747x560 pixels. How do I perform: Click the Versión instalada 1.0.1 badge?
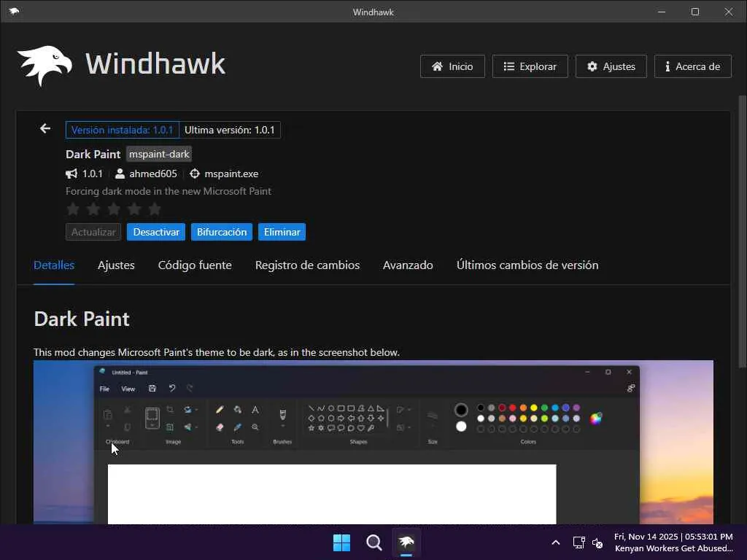[x=123, y=130]
